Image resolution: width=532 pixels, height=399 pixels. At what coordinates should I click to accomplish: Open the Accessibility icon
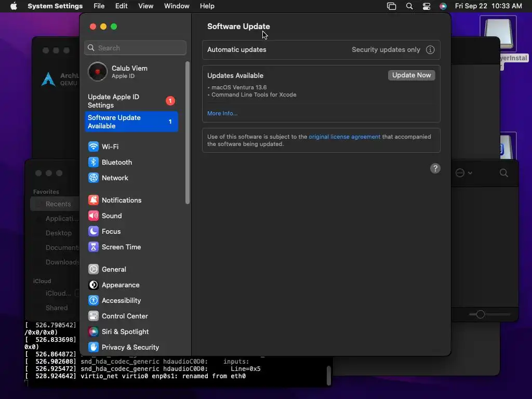(94, 301)
